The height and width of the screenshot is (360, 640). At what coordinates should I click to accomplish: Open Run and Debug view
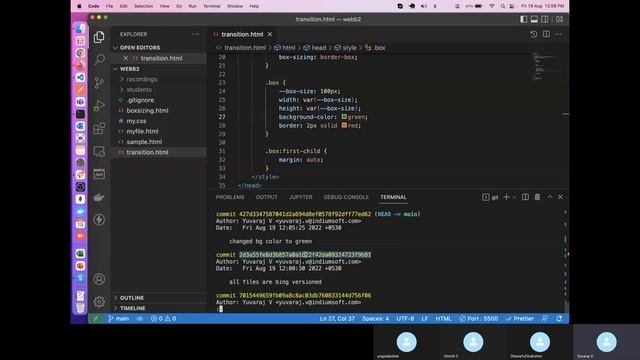(99, 106)
